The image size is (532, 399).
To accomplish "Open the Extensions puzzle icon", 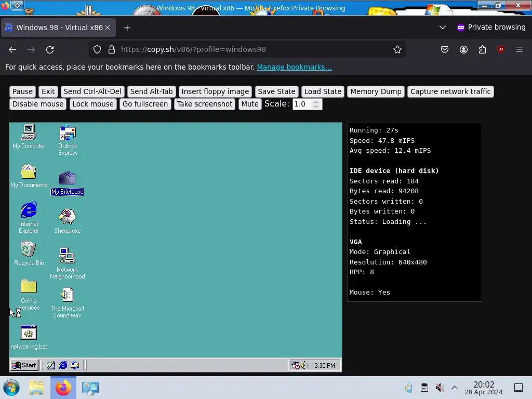I will click(482, 49).
